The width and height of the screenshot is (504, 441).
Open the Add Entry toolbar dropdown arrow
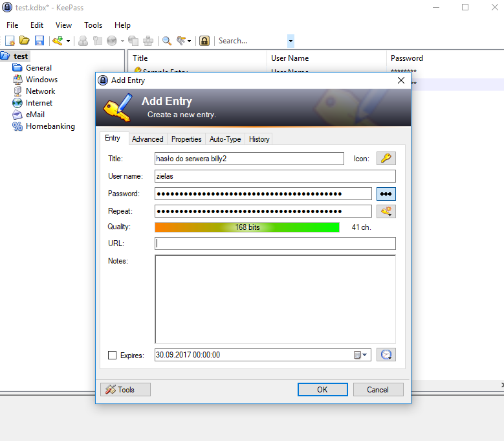pos(68,41)
